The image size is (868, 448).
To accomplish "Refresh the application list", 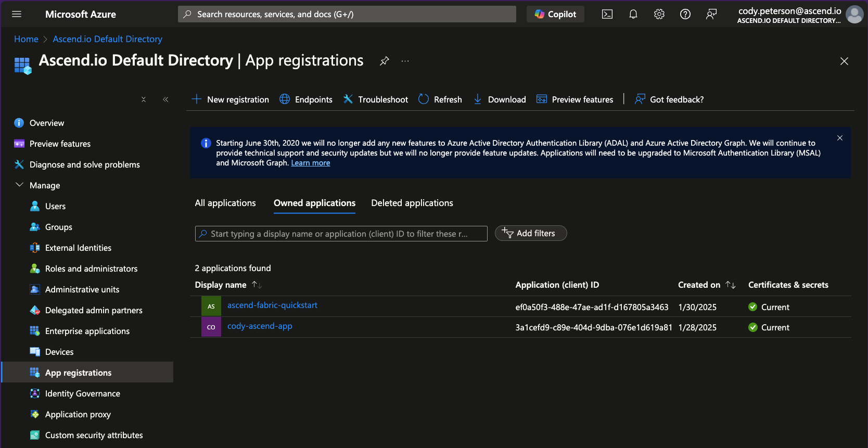I will click(x=440, y=99).
